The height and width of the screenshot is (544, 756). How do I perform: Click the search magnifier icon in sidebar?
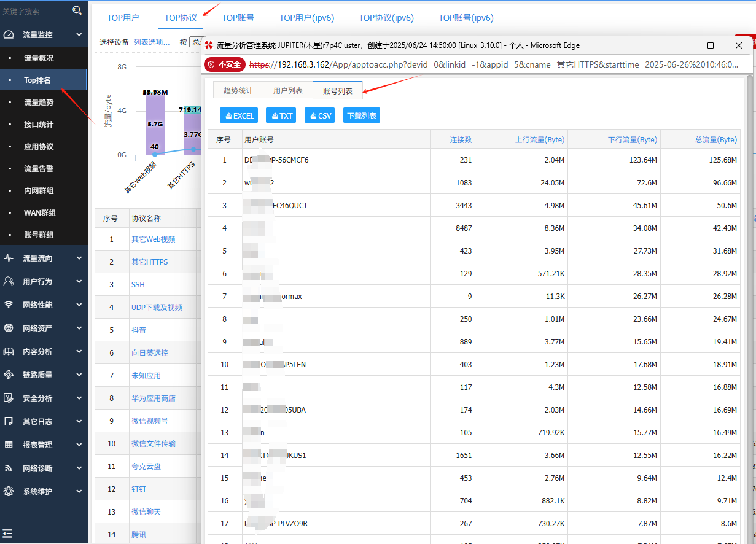(x=77, y=10)
